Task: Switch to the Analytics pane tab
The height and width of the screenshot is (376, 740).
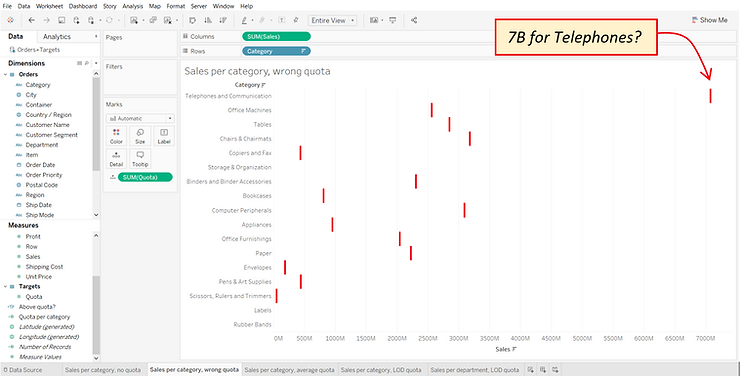Action: tap(57, 37)
